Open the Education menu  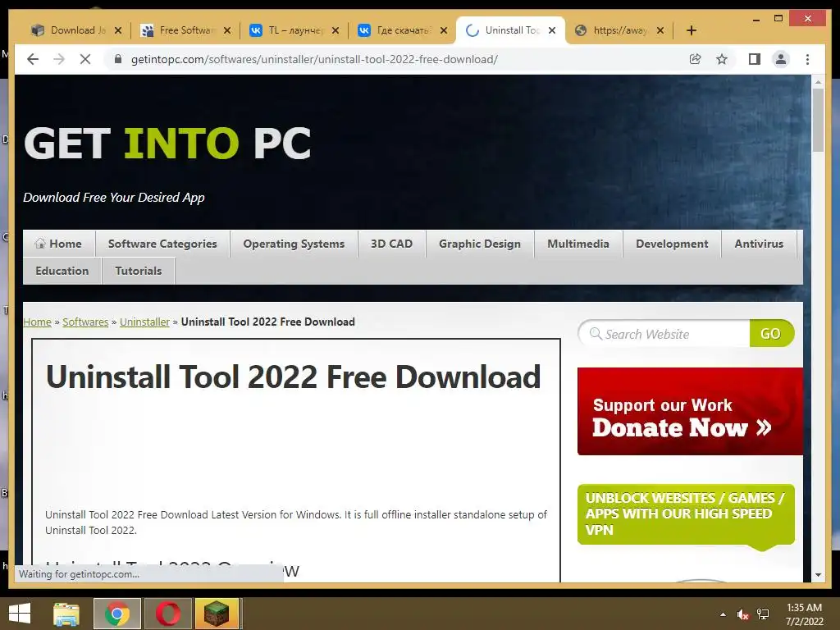62,271
